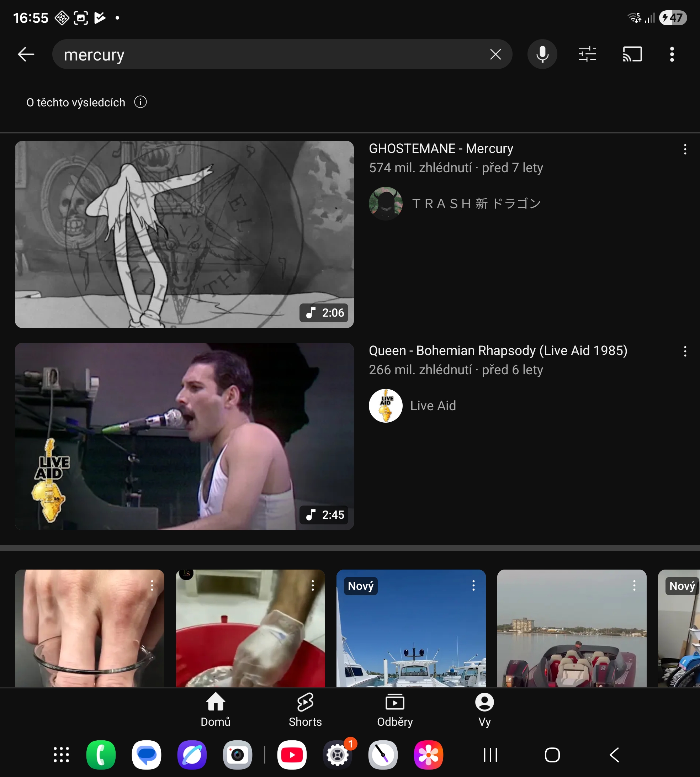Open the Vy profile tab

click(x=484, y=710)
